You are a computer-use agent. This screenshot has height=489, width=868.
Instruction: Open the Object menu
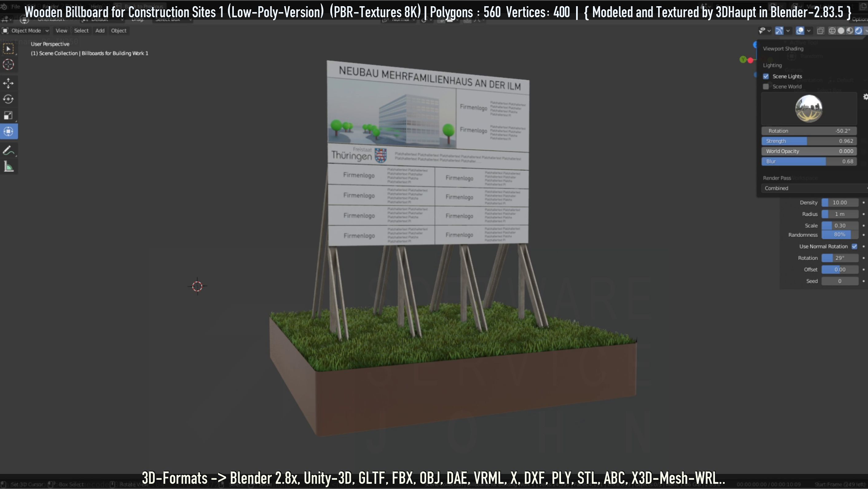(119, 31)
